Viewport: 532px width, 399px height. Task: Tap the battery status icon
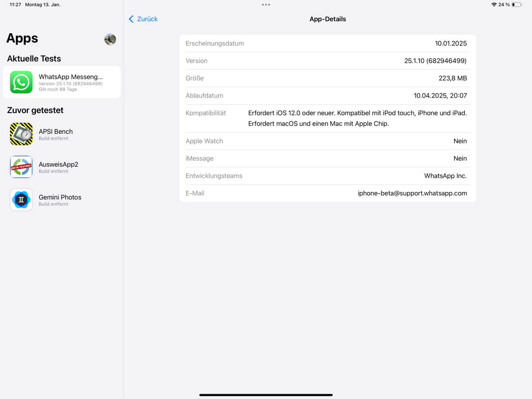point(516,4)
